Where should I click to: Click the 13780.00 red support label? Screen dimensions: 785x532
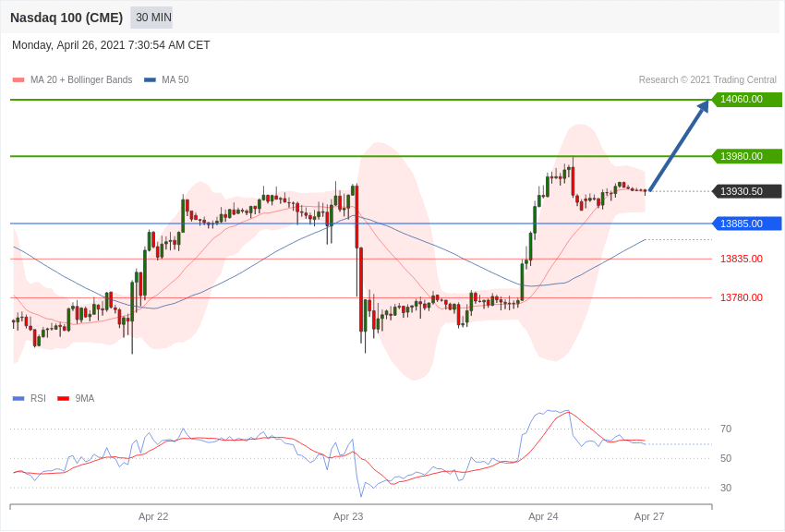[x=742, y=297]
